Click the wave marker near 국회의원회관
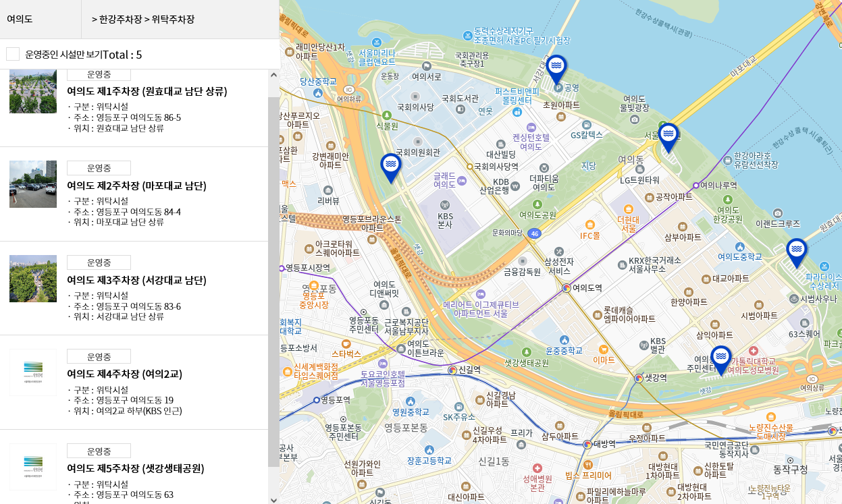The height and width of the screenshot is (504, 842). (x=391, y=168)
